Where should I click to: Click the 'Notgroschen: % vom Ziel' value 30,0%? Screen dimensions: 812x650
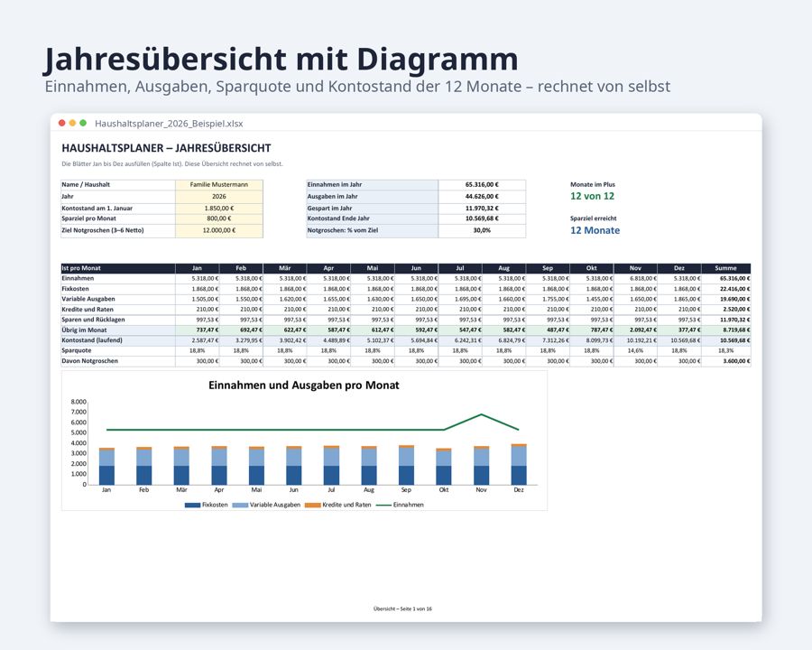482,230
